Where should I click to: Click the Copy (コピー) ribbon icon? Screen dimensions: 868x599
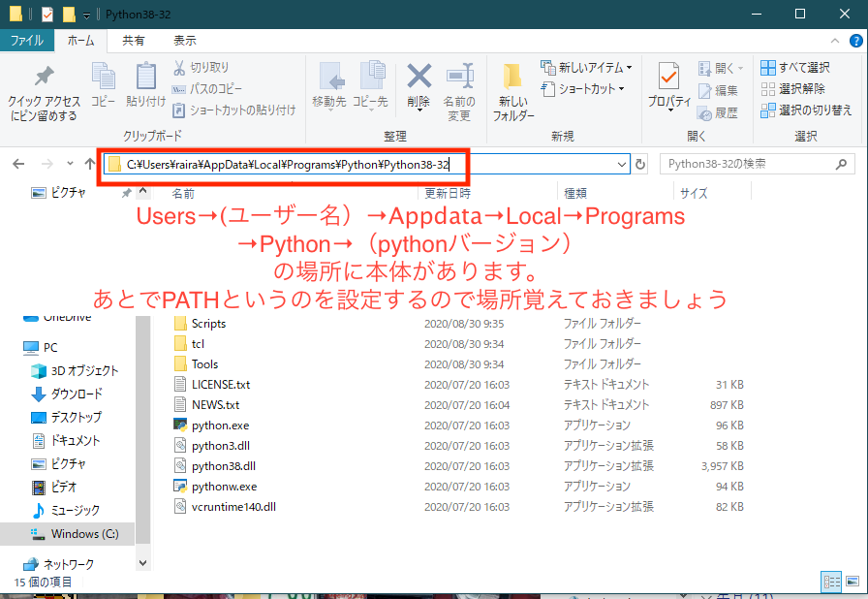pos(104,84)
